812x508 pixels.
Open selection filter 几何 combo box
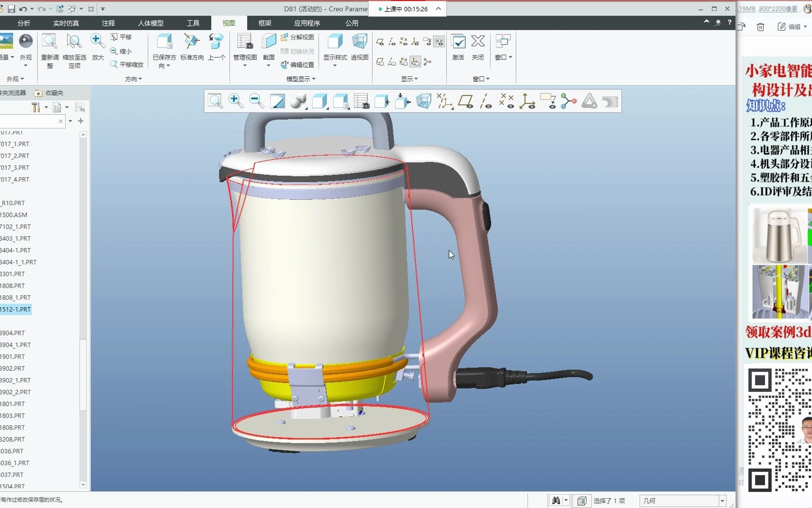(x=683, y=500)
